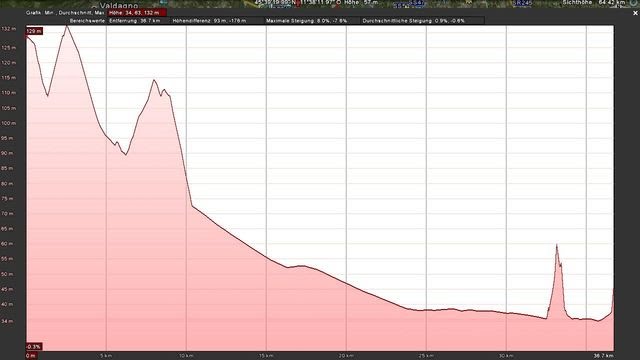Viewport: 640px width, 360px height.
Task: Click the 36.7 km end label on axis
Action: [603, 356]
